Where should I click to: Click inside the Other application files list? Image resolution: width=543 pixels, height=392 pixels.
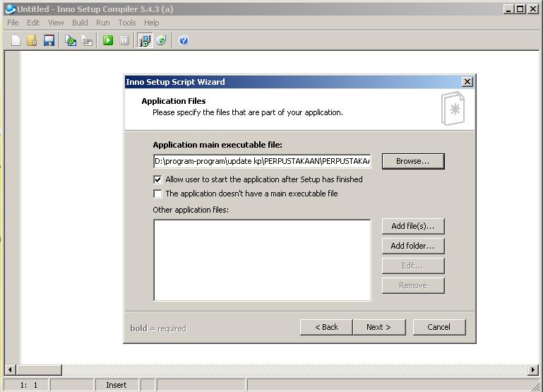coord(262,260)
